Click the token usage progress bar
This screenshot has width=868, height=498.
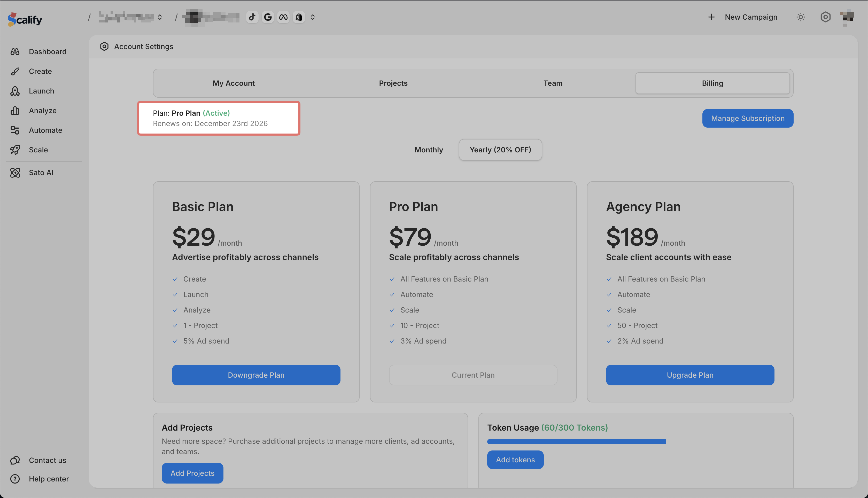click(576, 442)
